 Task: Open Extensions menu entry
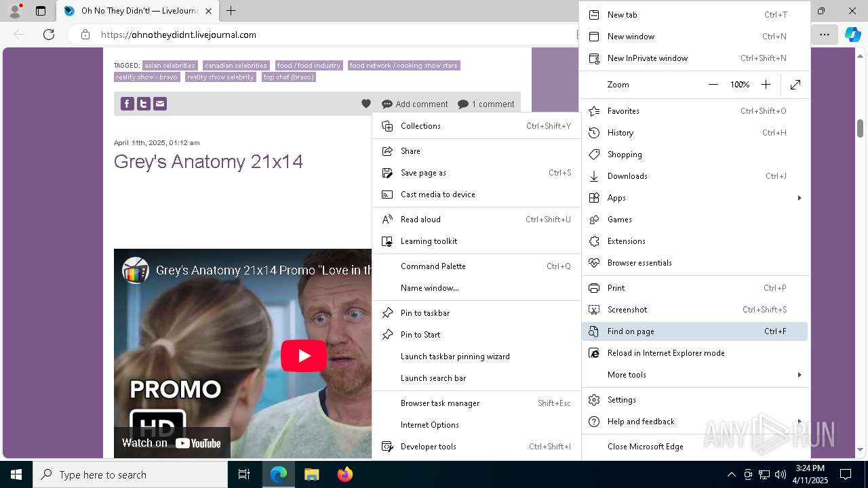point(694,241)
